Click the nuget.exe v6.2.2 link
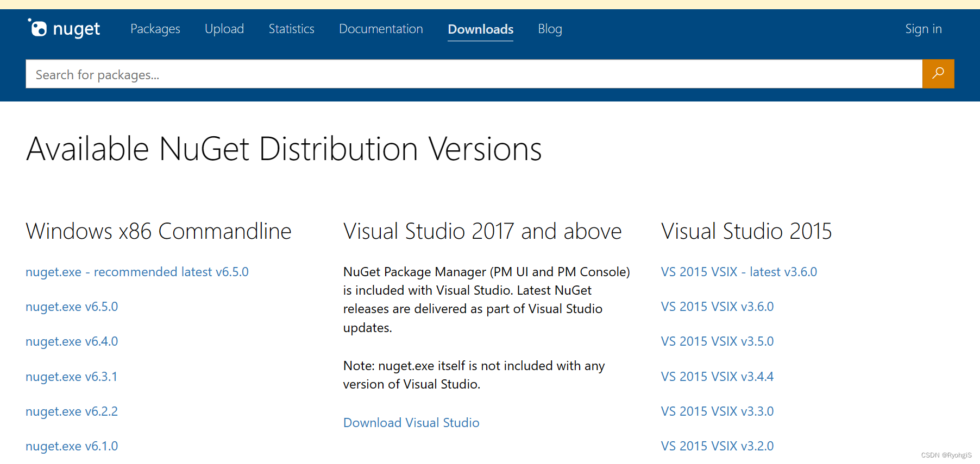 click(72, 411)
